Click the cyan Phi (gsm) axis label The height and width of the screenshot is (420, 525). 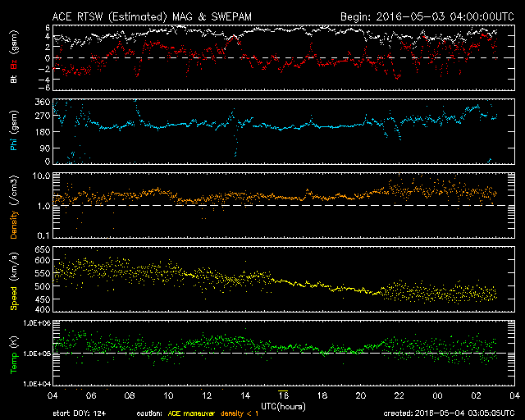(14, 131)
